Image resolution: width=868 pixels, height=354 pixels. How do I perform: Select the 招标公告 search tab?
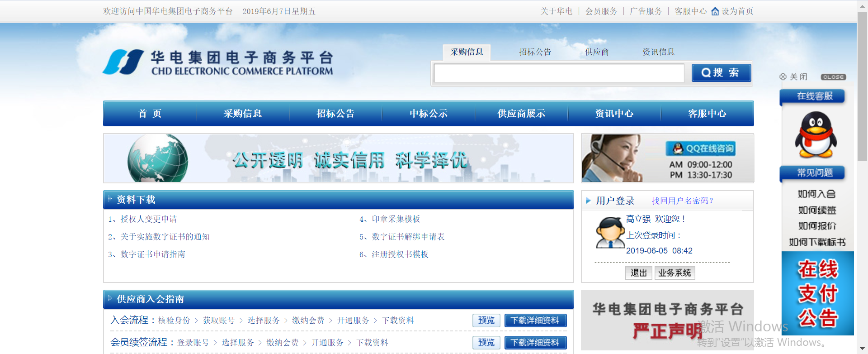pyautogui.click(x=535, y=52)
